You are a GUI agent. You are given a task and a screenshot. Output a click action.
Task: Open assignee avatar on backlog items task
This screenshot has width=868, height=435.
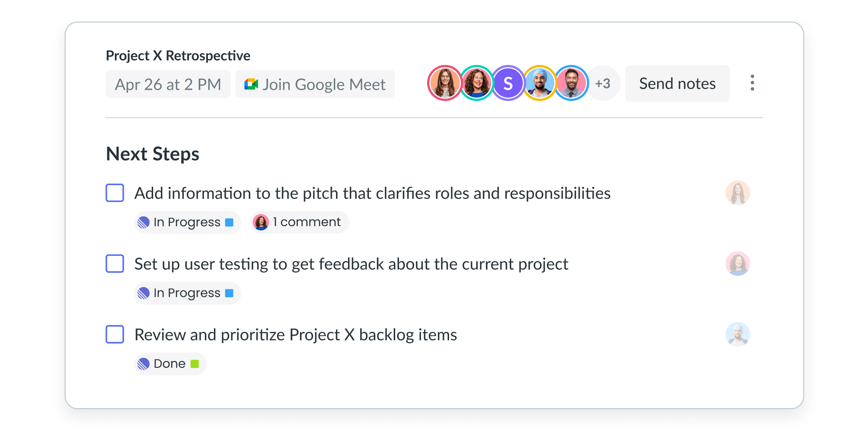(x=738, y=334)
